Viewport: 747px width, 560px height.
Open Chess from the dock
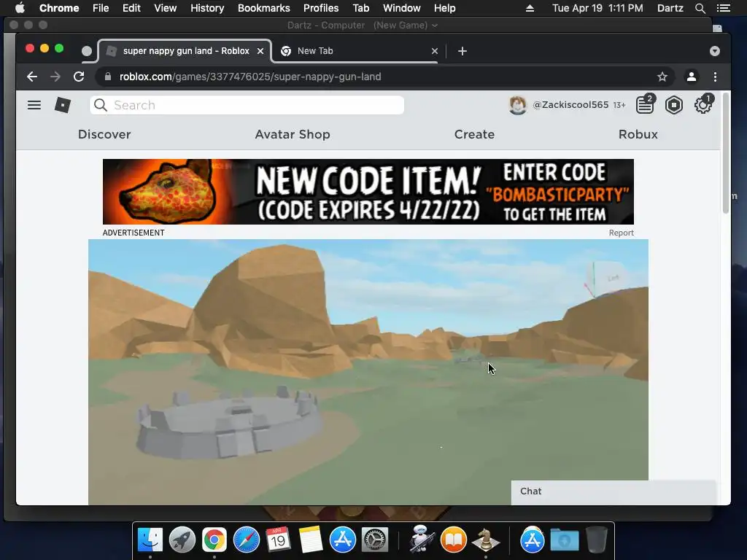[x=485, y=540]
